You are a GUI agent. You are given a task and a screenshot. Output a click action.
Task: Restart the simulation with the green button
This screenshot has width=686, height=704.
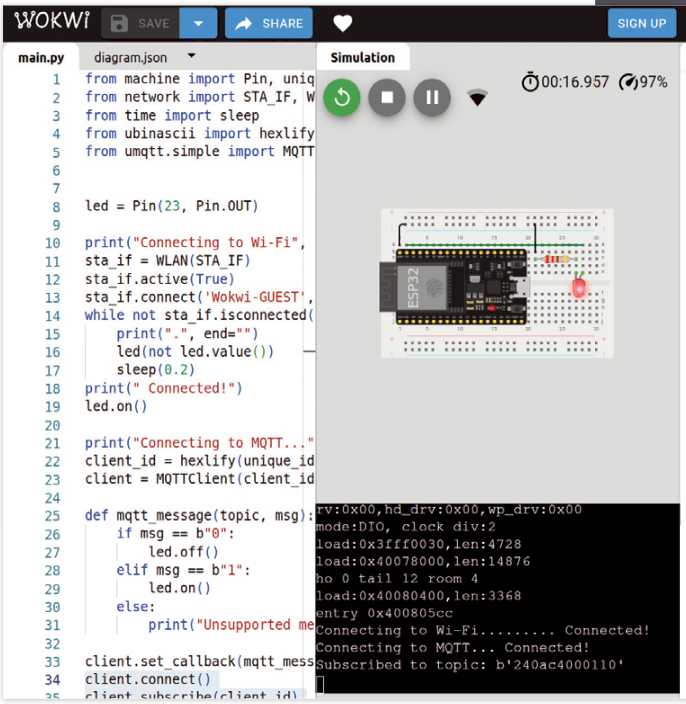click(x=342, y=97)
